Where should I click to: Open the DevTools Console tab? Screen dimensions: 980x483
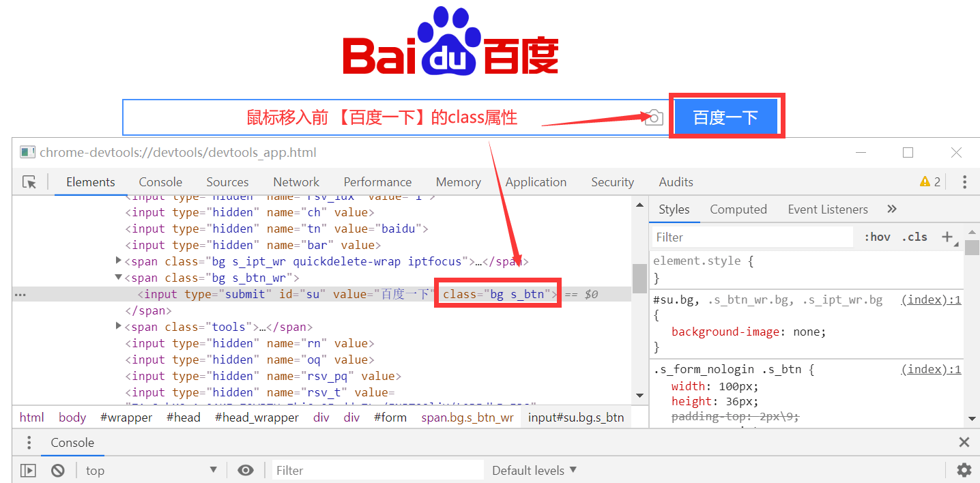[160, 182]
